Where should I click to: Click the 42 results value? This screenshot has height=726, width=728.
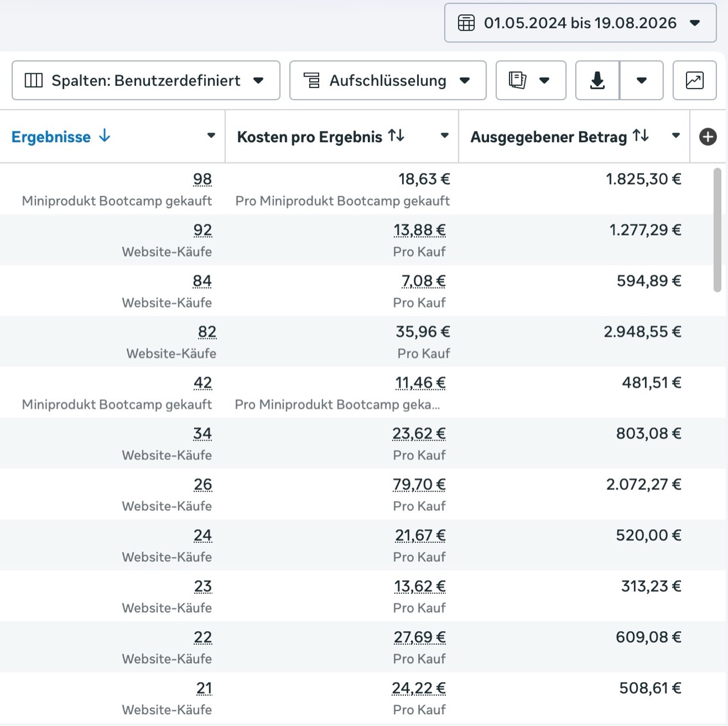point(203,383)
